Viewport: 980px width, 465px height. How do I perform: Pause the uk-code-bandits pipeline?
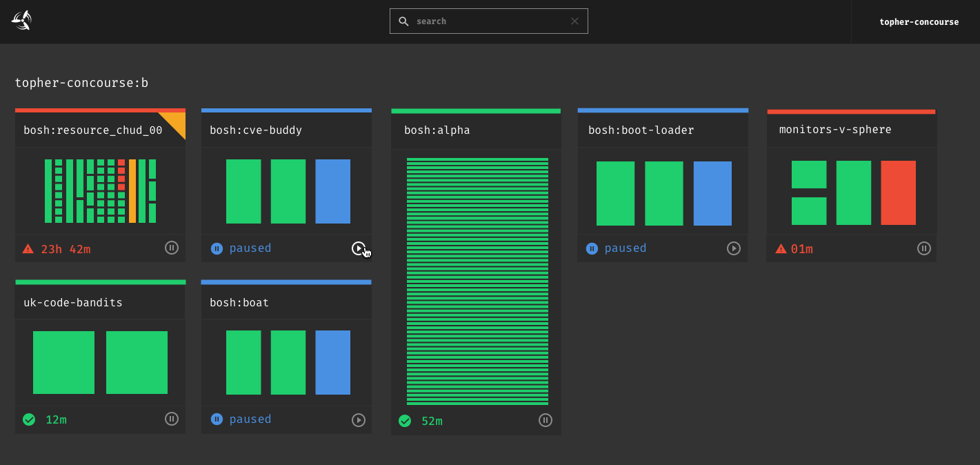tap(171, 419)
